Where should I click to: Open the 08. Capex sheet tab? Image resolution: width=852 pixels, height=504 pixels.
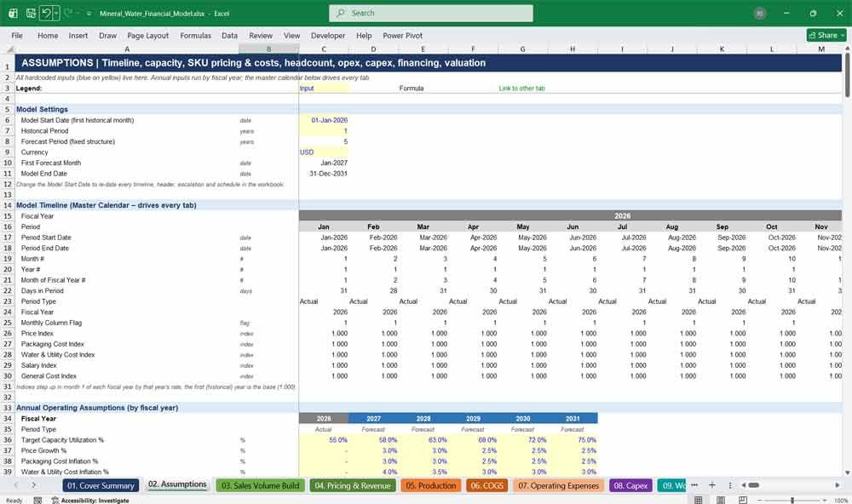[x=630, y=485]
